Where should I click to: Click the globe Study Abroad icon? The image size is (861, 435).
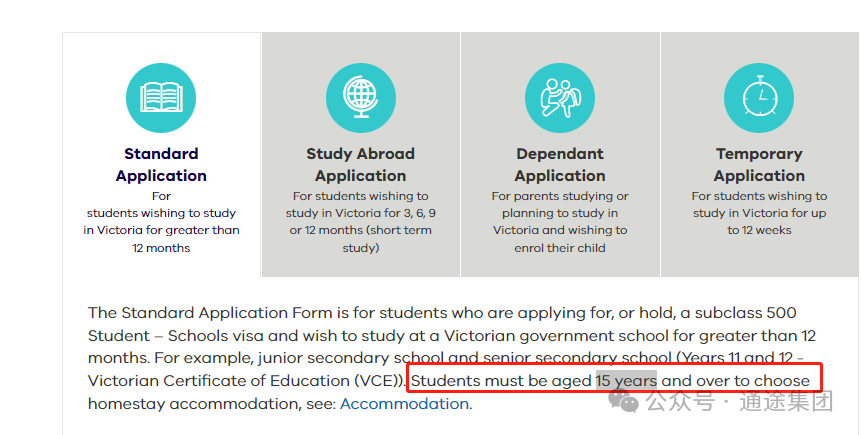tap(361, 98)
